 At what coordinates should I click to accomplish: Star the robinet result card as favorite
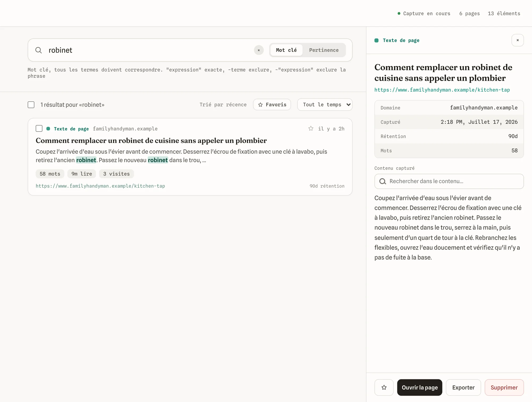coord(311,129)
